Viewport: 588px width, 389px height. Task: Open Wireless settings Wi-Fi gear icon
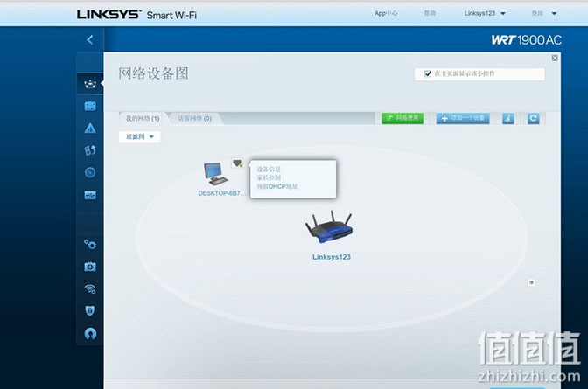click(90, 288)
